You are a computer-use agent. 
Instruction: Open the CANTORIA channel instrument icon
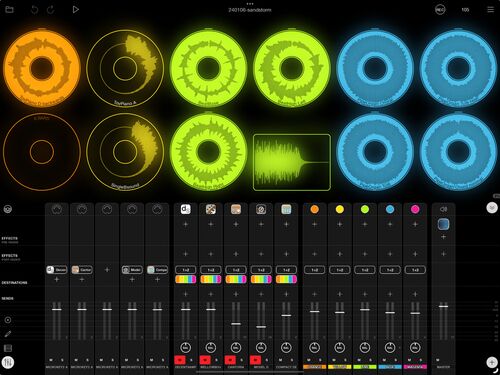coord(236,209)
